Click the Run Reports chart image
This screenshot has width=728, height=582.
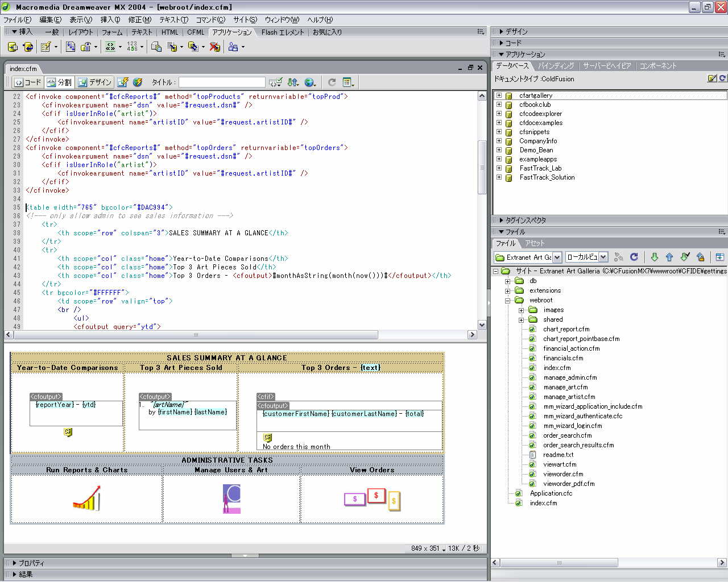[86, 498]
